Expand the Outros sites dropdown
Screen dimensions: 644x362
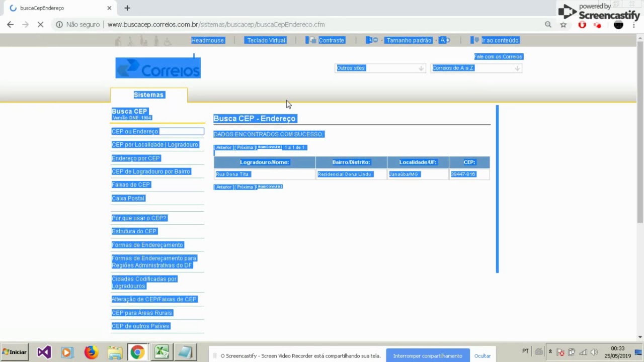[x=380, y=68]
